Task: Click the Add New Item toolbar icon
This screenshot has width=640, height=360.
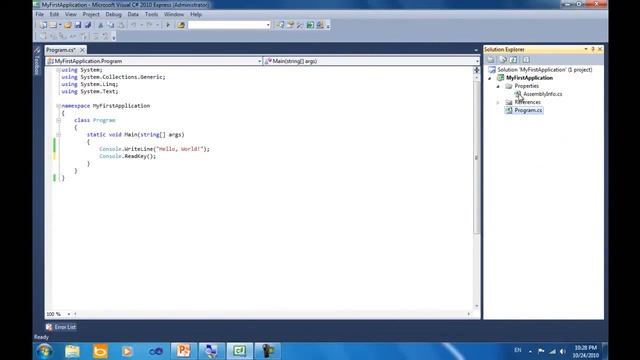Action: tap(53, 25)
